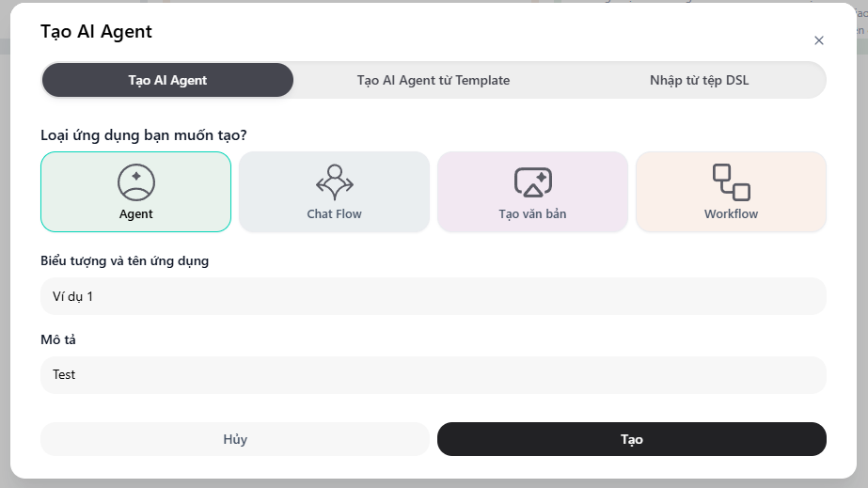
Task: Choose the text generation image icon
Action: tap(533, 181)
